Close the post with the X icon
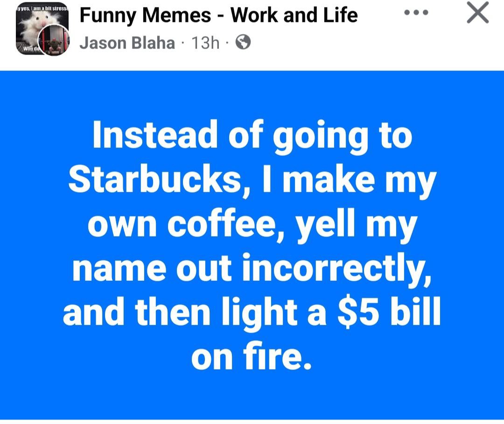504x424 pixels. pyautogui.click(x=478, y=14)
